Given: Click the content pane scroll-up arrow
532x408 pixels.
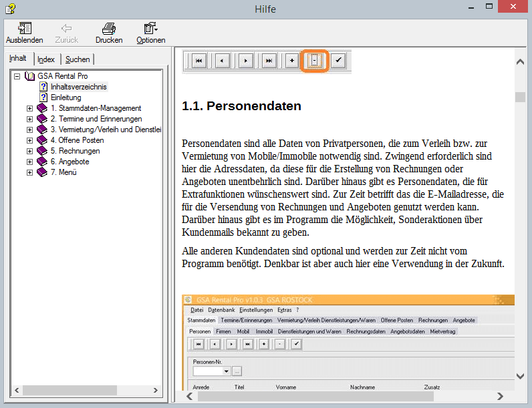Looking at the screenshot, I should (520, 61).
